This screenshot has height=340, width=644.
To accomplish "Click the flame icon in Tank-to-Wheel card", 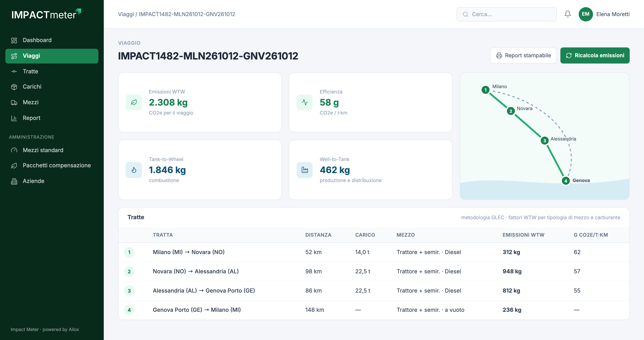I will [134, 170].
